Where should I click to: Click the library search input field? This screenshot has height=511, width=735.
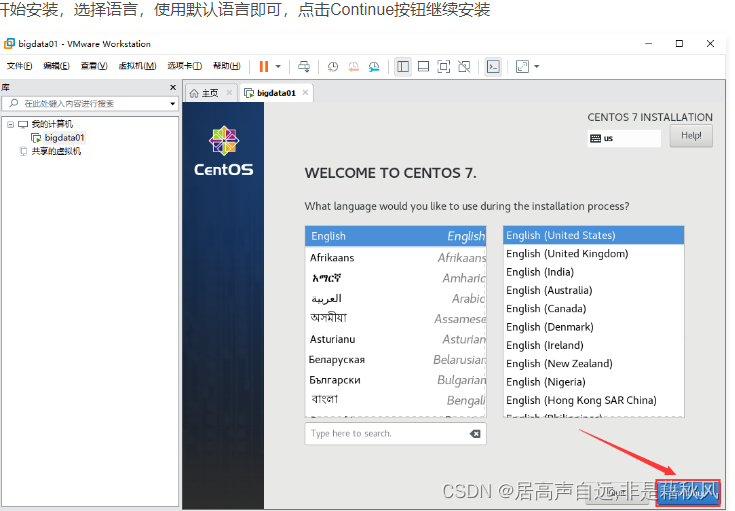tap(87, 104)
